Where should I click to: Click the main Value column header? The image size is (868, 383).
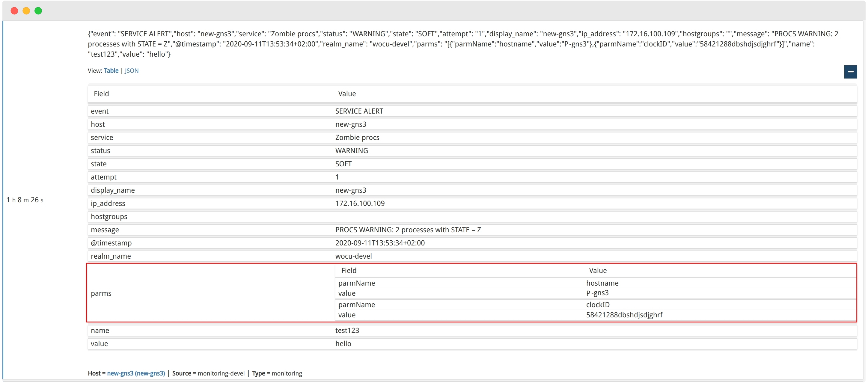click(x=347, y=94)
